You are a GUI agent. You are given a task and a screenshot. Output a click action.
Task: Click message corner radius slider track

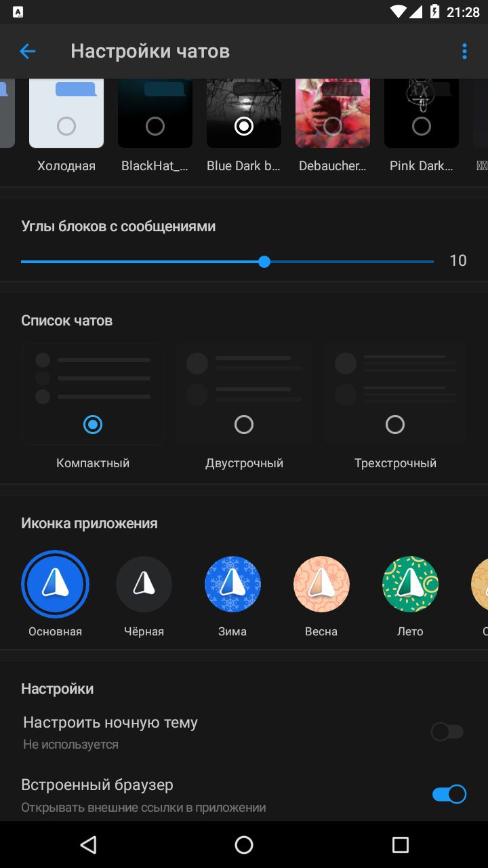(x=227, y=262)
